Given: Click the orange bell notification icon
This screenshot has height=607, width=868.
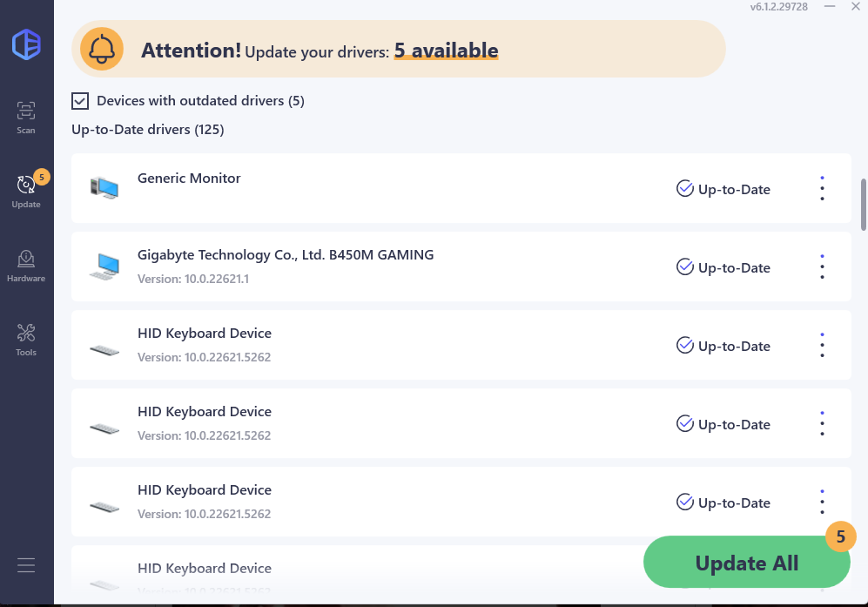Looking at the screenshot, I should (101, 50).
